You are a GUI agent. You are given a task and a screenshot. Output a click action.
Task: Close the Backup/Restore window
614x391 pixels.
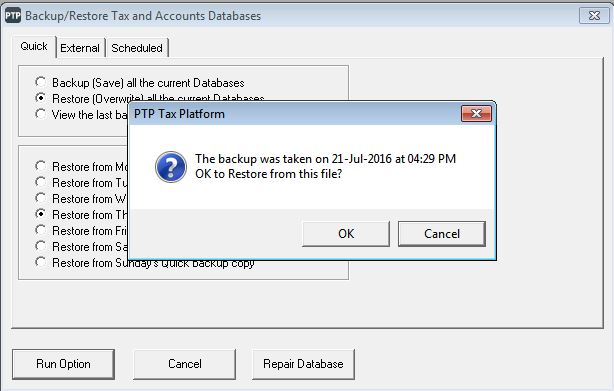tap(594, 15)
